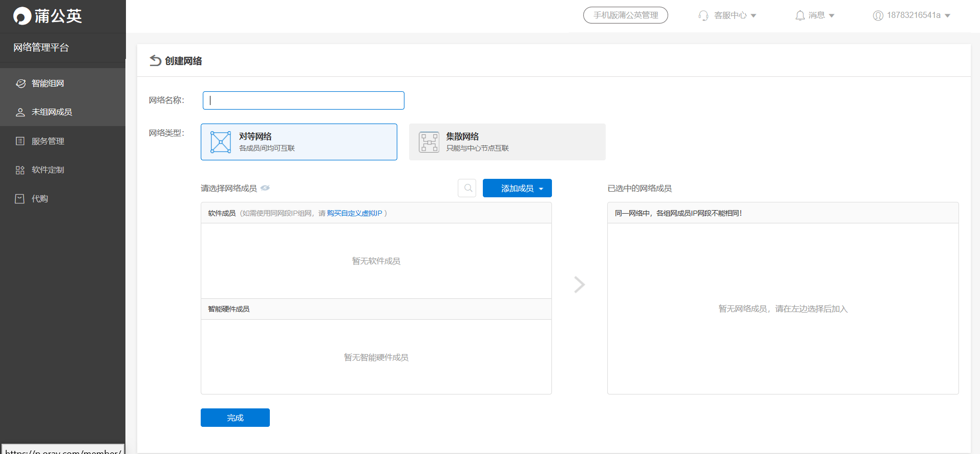Select the 集散网络 network type
Viewport: 980px width, 454px height.
point(507,142)
